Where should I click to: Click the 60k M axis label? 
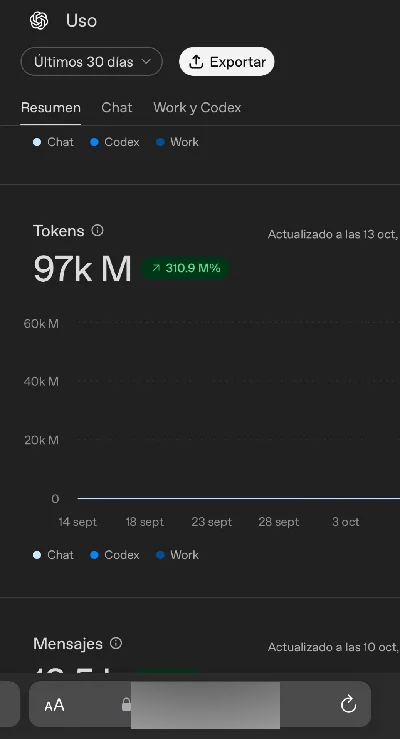pos(41,323)
